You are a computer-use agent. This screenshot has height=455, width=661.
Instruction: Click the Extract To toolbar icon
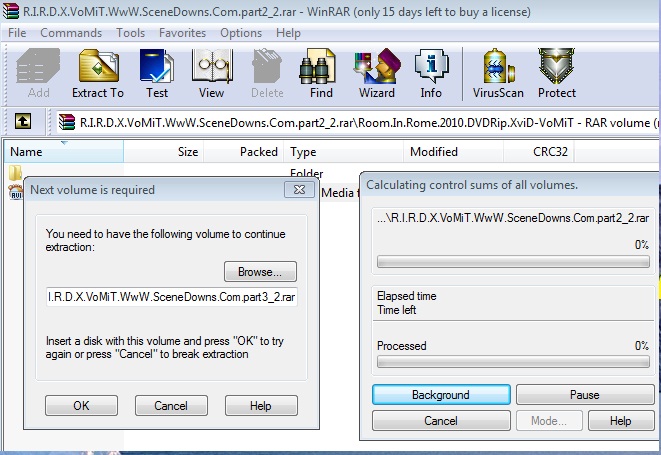click(98, 73)
